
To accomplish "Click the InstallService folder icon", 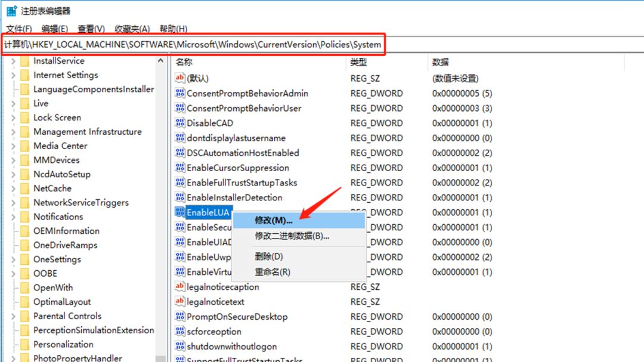I will click(24, 61).
